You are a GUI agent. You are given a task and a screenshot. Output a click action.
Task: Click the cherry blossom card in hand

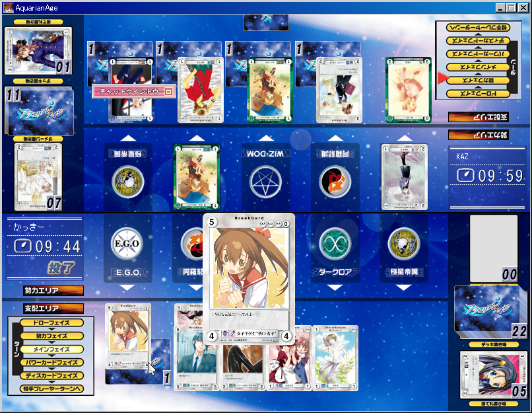coord(189,315)
